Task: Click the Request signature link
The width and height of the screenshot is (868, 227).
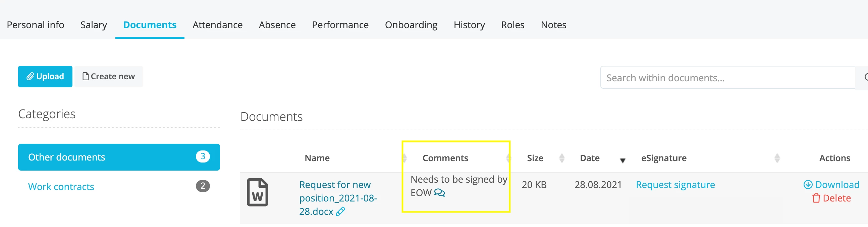Action: tap(675, 185)
